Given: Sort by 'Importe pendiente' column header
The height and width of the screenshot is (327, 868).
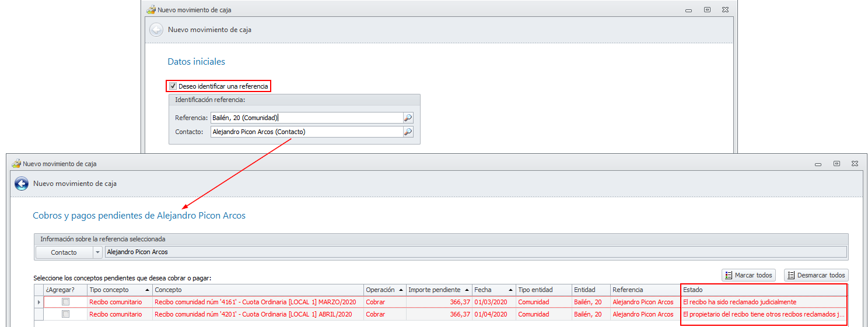Looking at the screenshot, I should [439, 290].
